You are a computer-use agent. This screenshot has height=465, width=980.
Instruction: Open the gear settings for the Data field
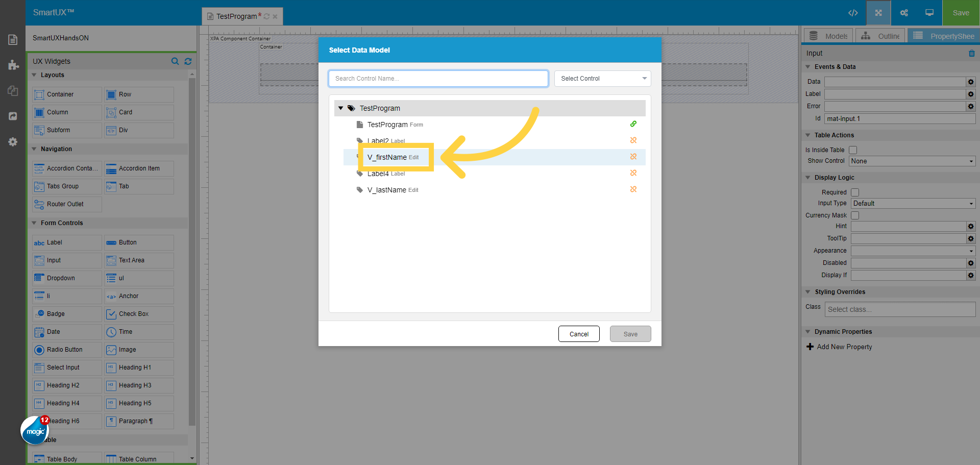(971, 82)
